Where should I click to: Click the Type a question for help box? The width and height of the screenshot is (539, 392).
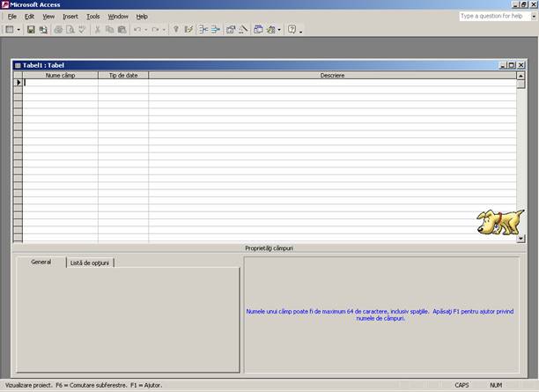coord(495,16)
